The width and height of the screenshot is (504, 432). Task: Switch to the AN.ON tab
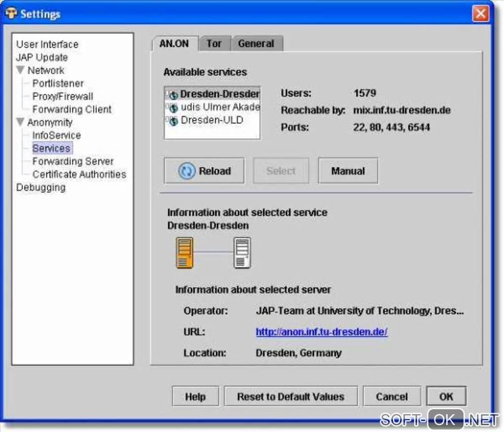[x=174, y=43]
